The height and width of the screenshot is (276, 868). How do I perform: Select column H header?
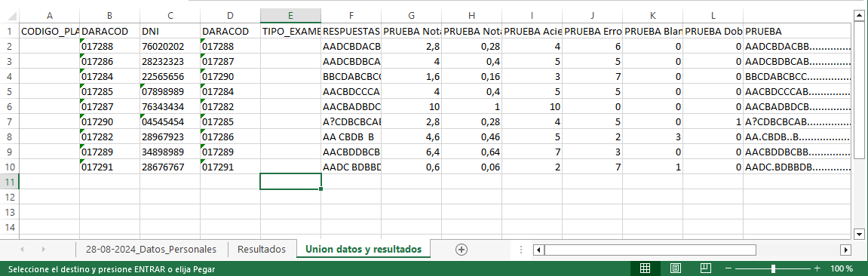click(471, 16)
